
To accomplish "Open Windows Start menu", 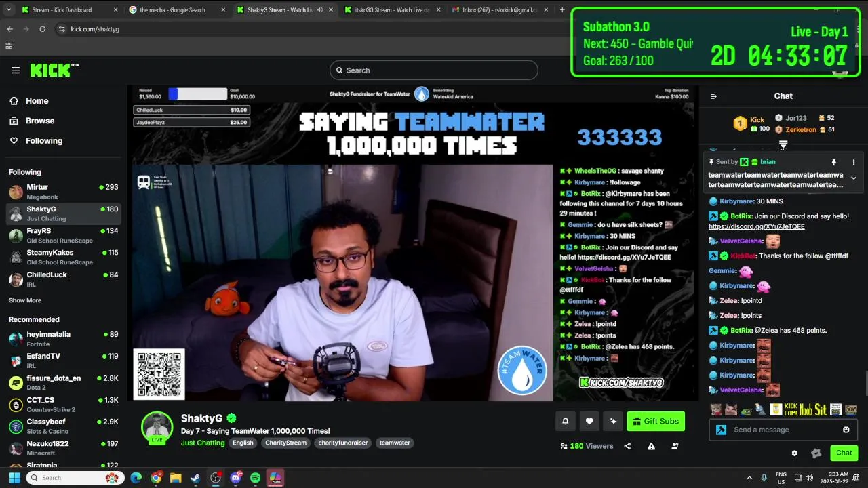I will [14, 478].
